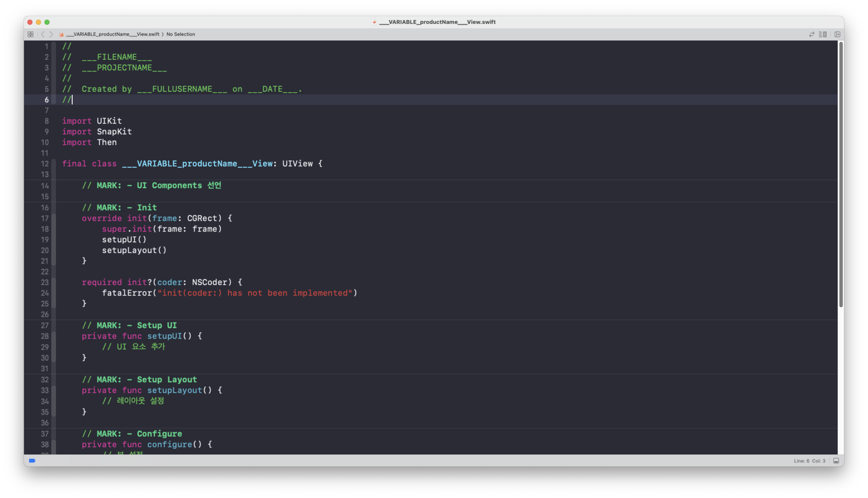Click the code review arrows icon
This screenshot has height=498, width=868.
pyautogui.click(x=812, y=34)
